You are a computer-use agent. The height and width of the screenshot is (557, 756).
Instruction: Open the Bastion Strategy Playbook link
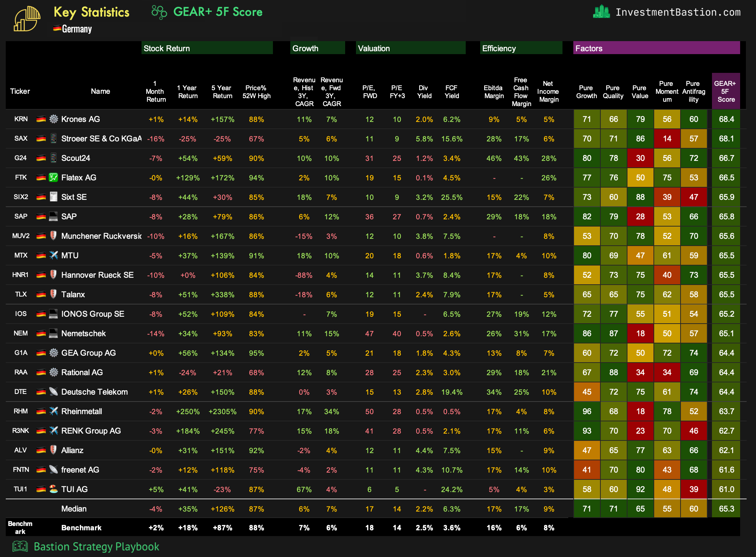point(96,547)
